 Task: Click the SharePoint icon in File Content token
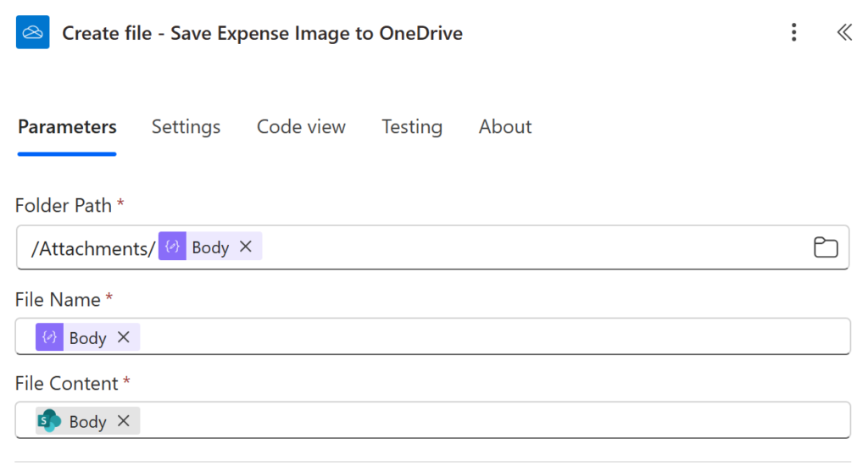click(49, 421)
